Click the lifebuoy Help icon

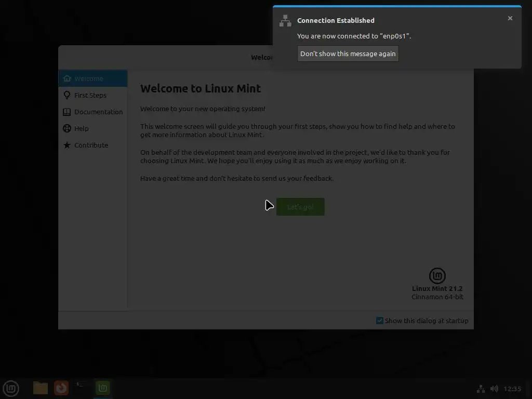coord(67,128)
